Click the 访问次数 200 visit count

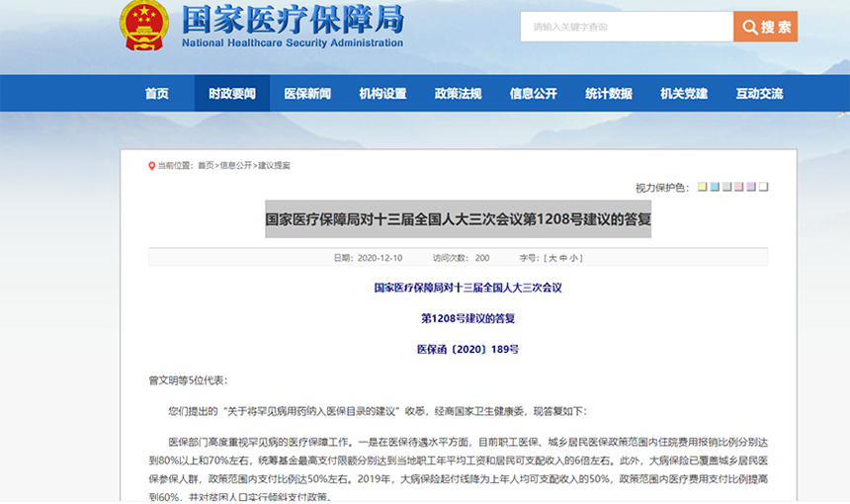461,259
